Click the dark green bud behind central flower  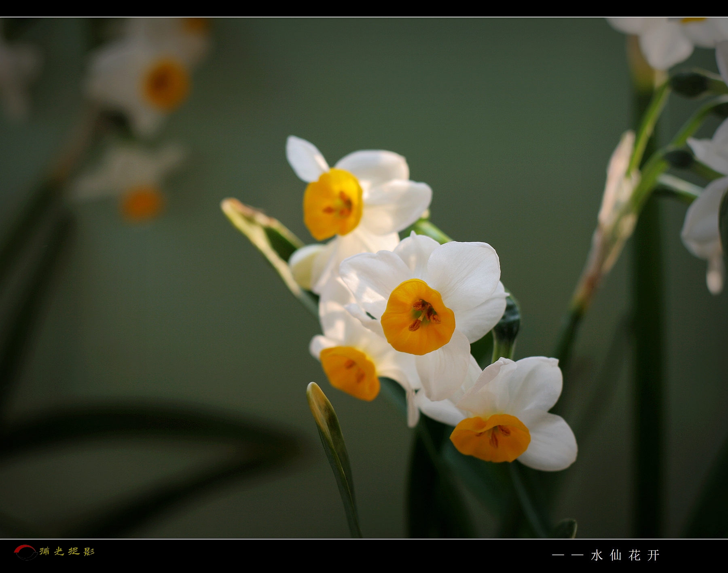[507, 324]
